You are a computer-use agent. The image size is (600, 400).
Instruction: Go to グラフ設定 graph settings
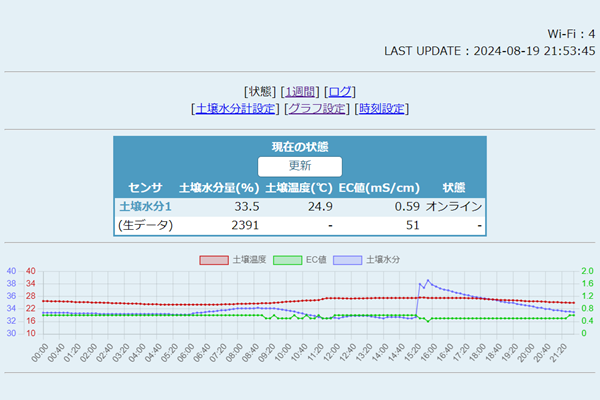pyautogui.click(x=317, y=108)
